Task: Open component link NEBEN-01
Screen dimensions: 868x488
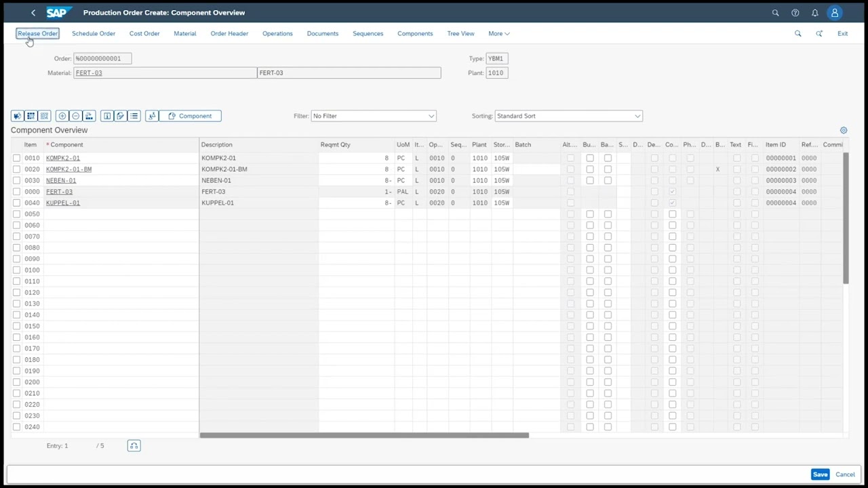Action: point(61,180)
